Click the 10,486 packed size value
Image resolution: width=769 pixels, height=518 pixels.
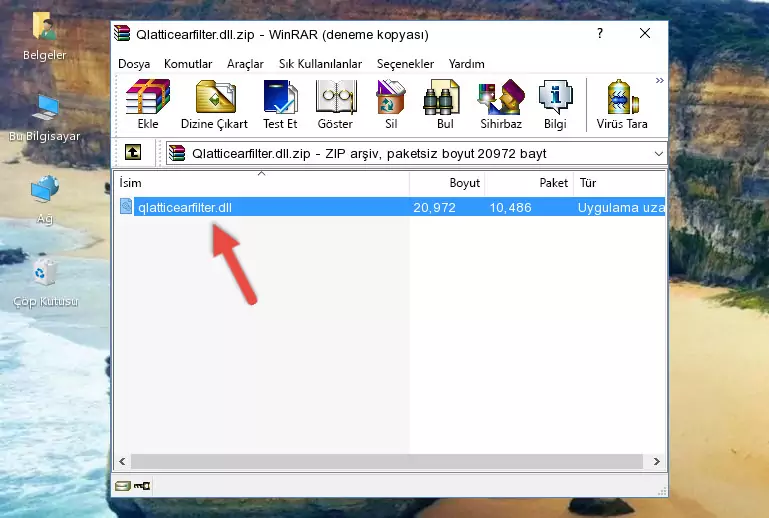(x=511, y=207)
